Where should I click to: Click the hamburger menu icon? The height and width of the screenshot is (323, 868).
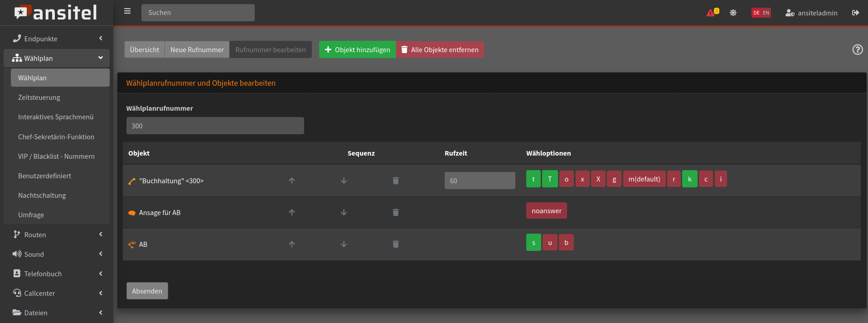(x=127, y=11)
